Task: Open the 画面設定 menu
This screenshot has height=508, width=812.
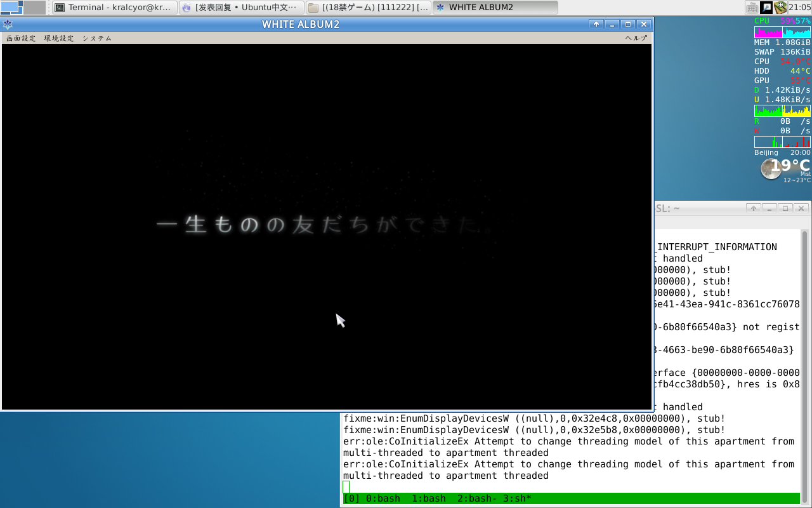Action: 21,38
